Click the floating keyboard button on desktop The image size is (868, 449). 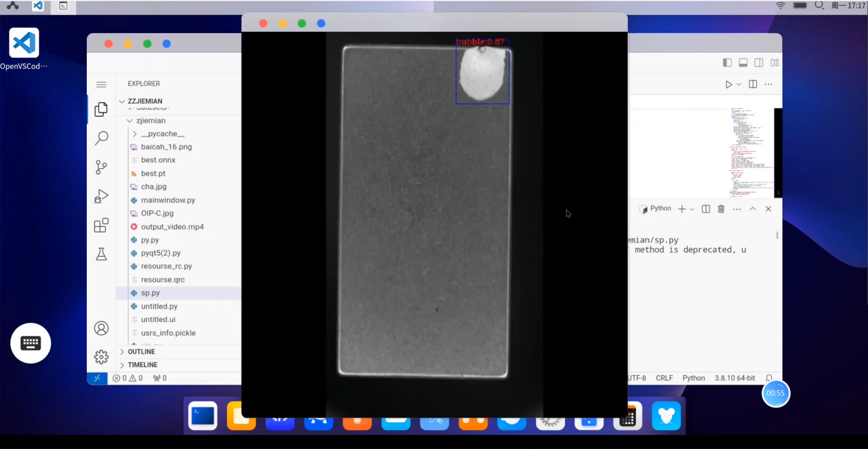(31, 343)
